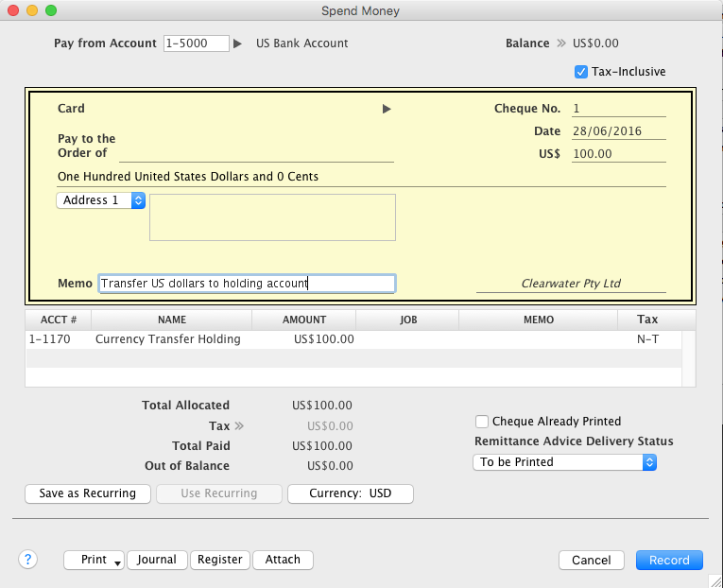Click the arrow next to Pay from Account
The width and height of the screenshot is (723, 588).
238,43
